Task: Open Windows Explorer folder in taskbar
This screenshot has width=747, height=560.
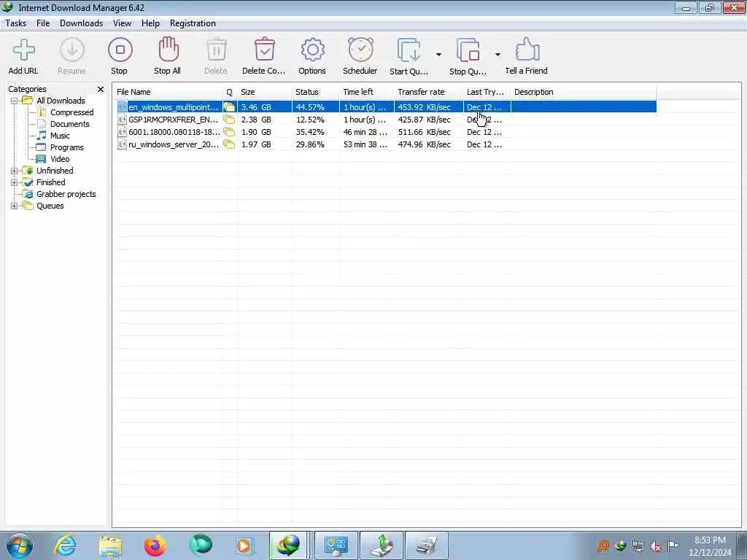Action: [110, 545]
